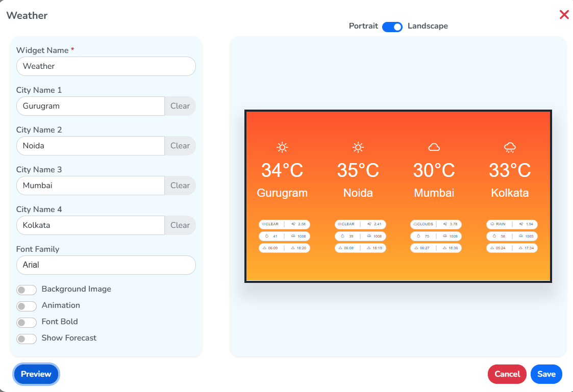Click the Landscape label
This screenshot has height=392, width=573.
click(x=428, y=26)
